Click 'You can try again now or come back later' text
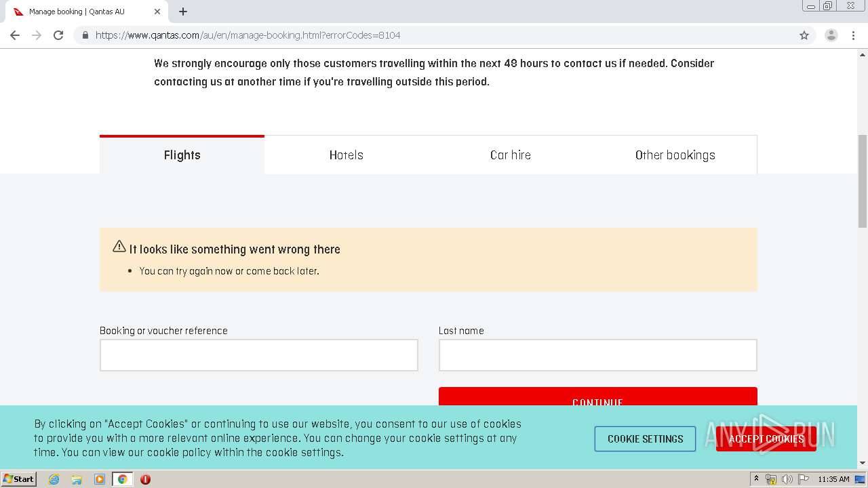 (229, 271)
